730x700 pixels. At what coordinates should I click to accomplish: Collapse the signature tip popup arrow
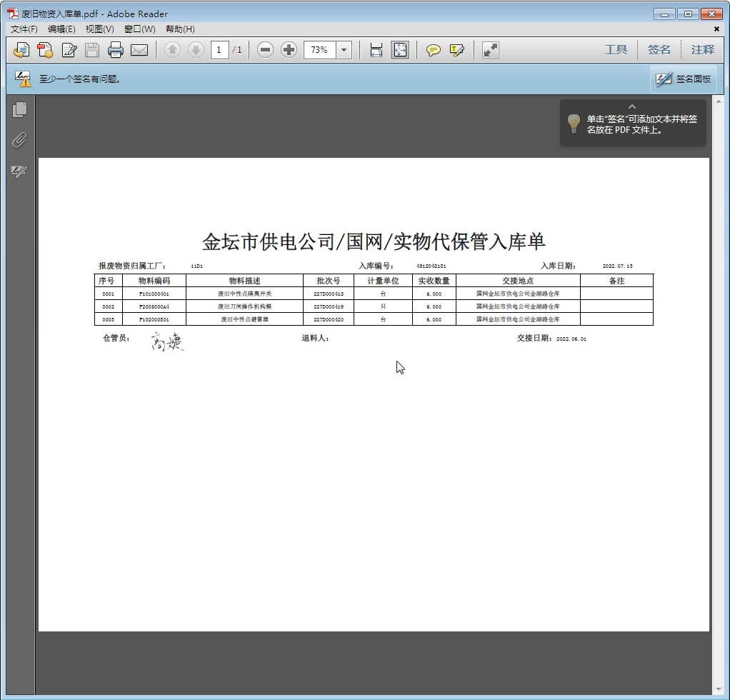point(631,106)
